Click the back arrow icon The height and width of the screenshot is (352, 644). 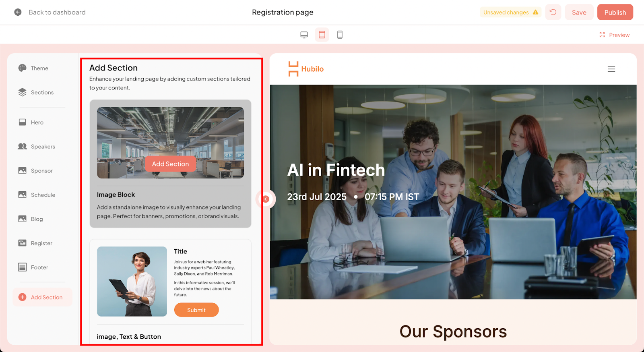pyautogui.click(x=18, y=12)
